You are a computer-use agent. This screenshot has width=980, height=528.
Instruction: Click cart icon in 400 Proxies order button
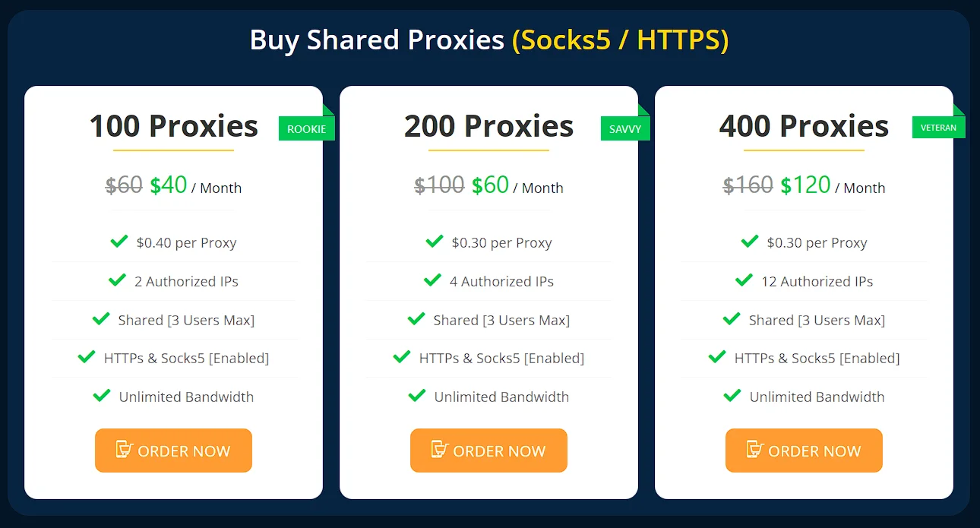coord(755,450)
